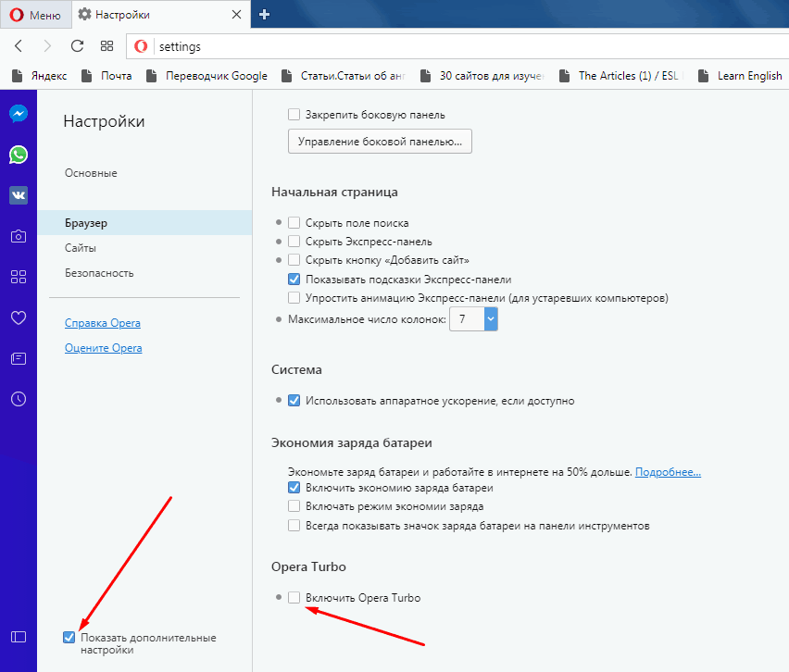This screenshot has height=672, width=789.
Task: Open the Opera Меню button
Action: [35, 15]
